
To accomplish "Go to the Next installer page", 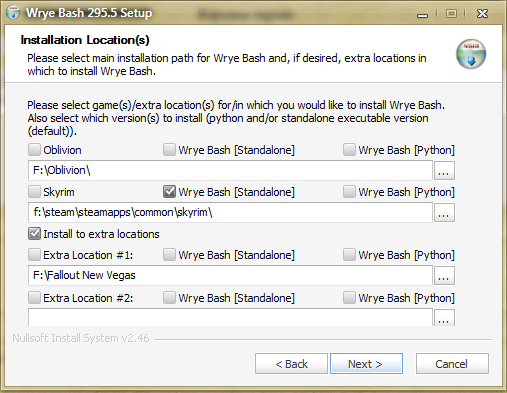I will tap(366, 364).
